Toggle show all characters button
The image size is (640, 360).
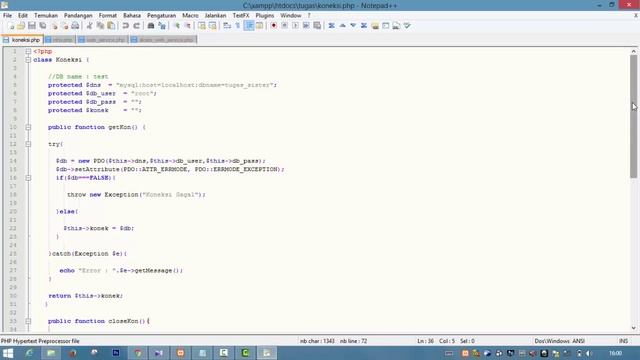[x=238, y=26]
